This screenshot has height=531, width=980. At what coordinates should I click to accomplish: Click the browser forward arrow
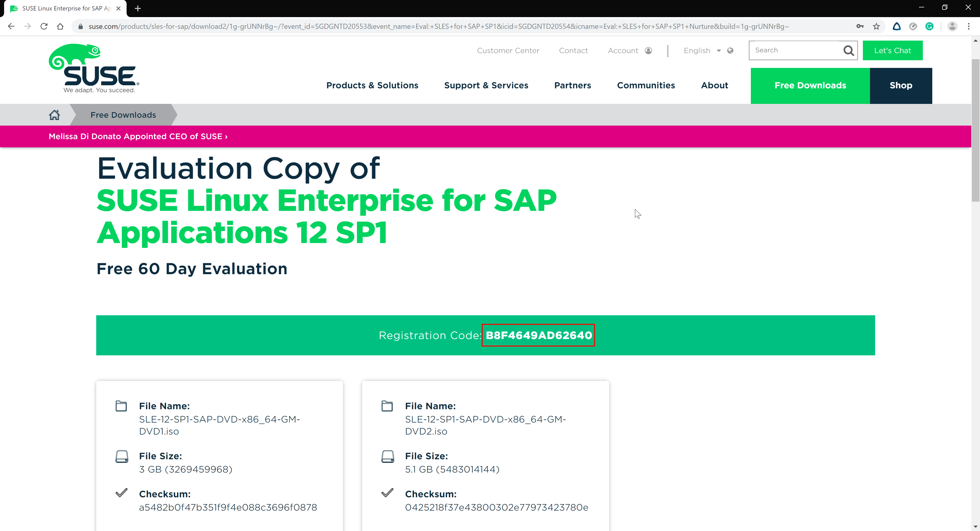coord(27,26)
